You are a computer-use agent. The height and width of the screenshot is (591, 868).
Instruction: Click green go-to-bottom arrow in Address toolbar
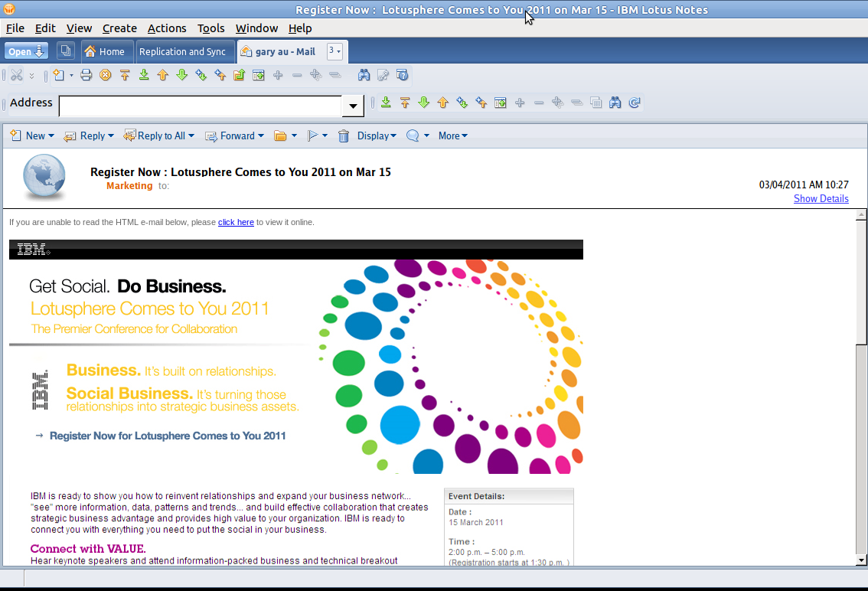(386, 103)
